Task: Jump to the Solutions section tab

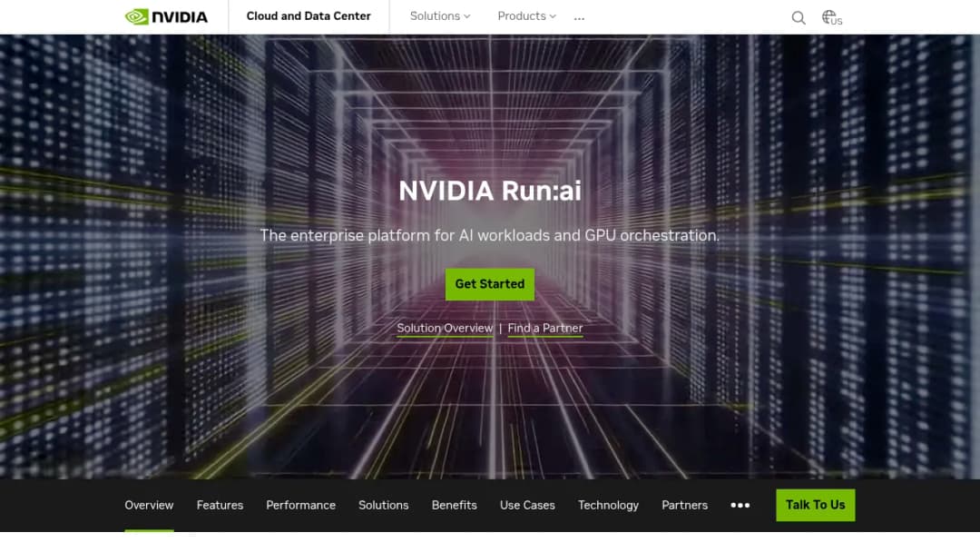Action: pos(384,505)
